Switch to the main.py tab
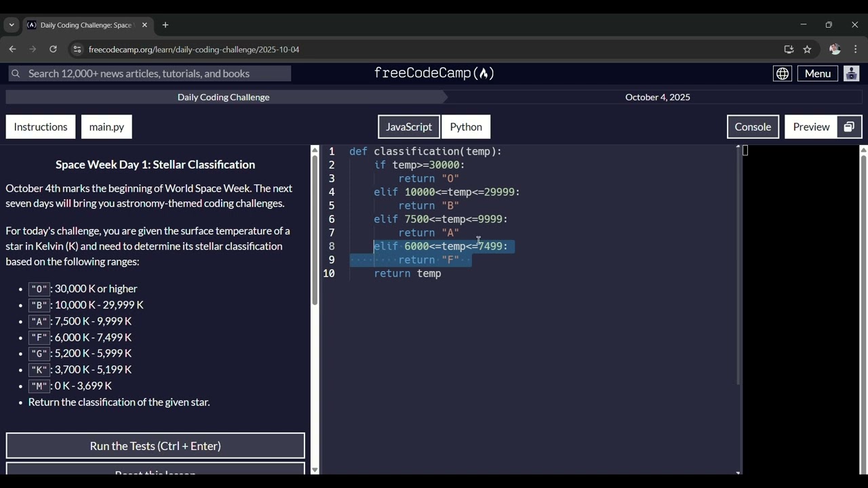The width and height of the screenshot is (868, 488). pos(106,127)
